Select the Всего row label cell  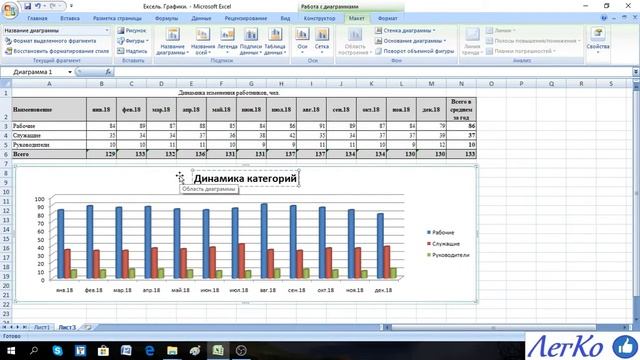tap(49, 154)
